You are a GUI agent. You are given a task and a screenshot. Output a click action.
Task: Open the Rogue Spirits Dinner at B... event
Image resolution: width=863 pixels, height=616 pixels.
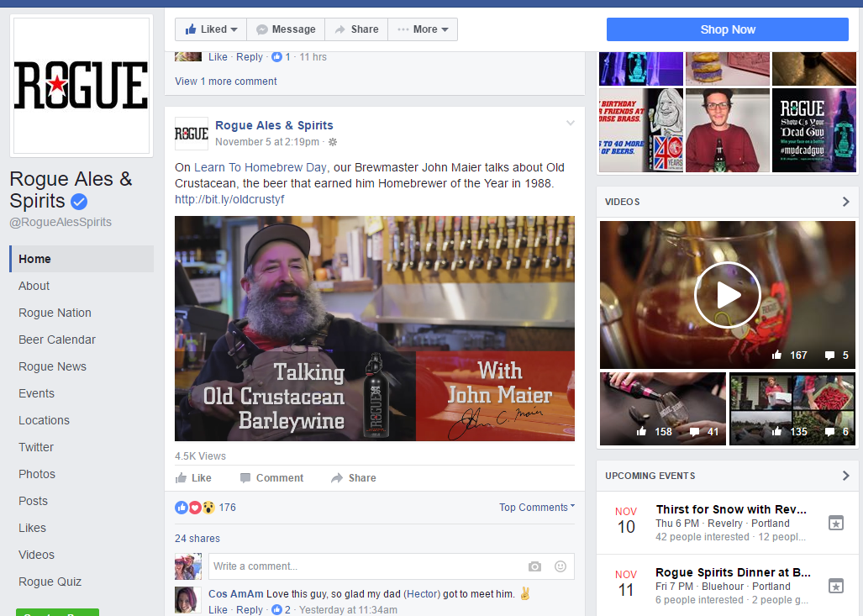[x=733, y=572]
